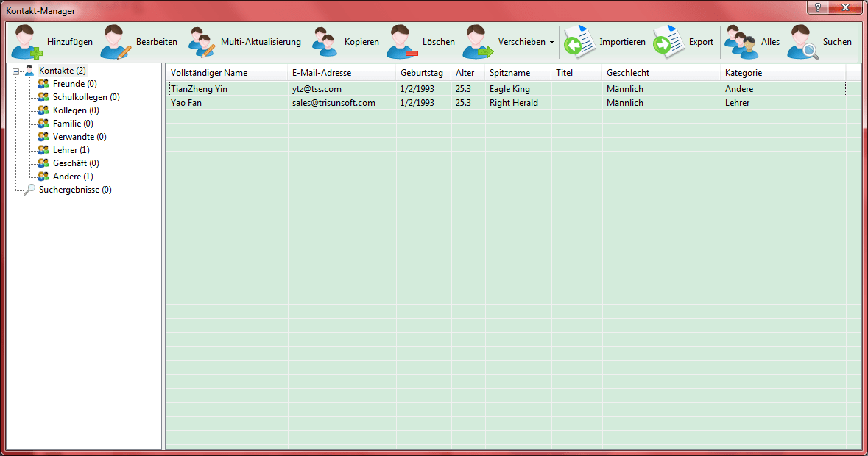Sort by Alter column header
The height and width of the screenshot is (456, 868).
467,73
